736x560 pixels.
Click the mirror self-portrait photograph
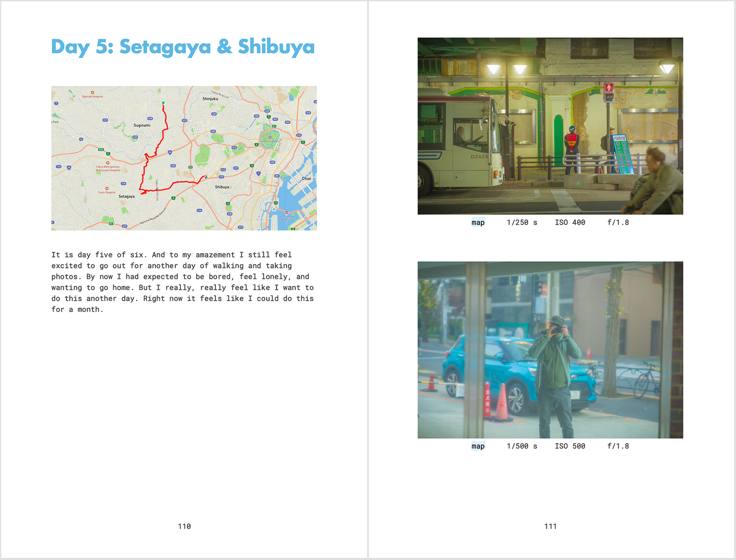(x=550, y=350)
